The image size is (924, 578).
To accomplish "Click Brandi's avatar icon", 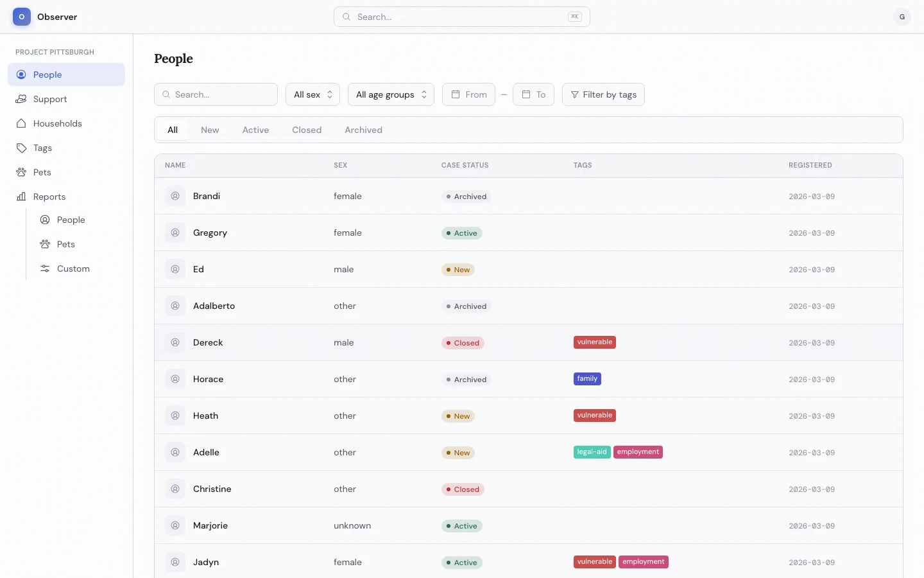I will point(175,196).
